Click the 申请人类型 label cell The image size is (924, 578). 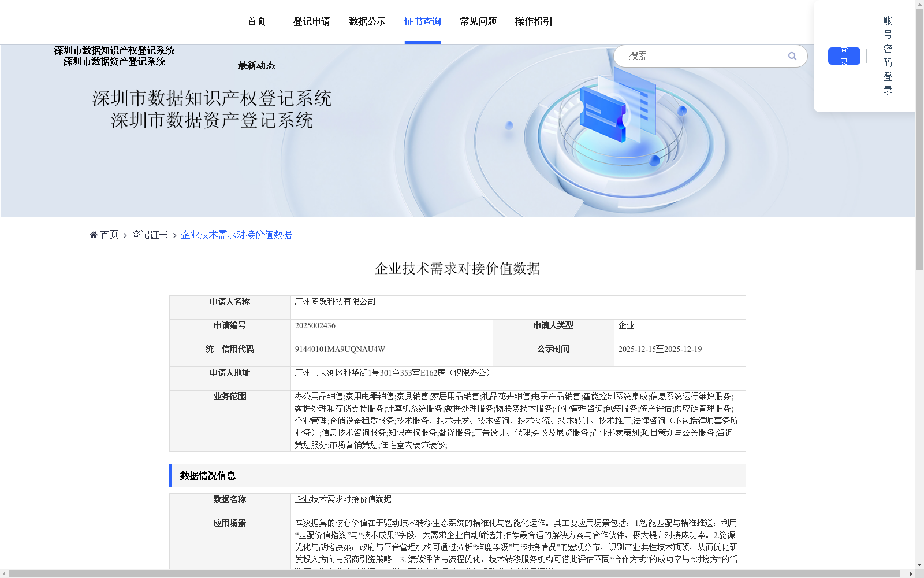[x=553, y=331]
